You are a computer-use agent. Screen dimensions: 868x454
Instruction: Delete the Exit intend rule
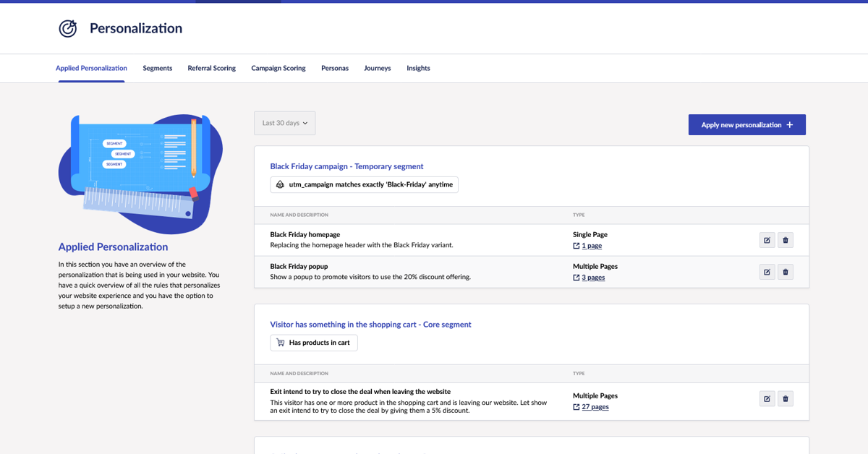[x=785, y=398]
